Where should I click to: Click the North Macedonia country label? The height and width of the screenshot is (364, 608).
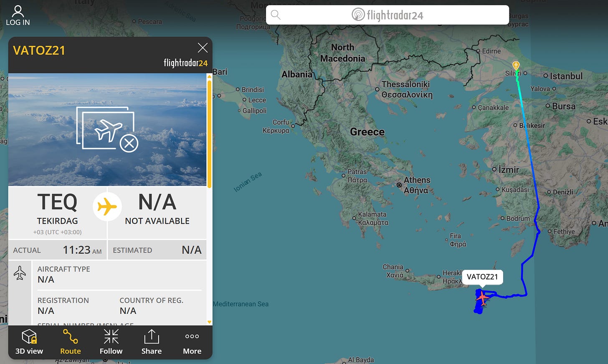(343, 53)
